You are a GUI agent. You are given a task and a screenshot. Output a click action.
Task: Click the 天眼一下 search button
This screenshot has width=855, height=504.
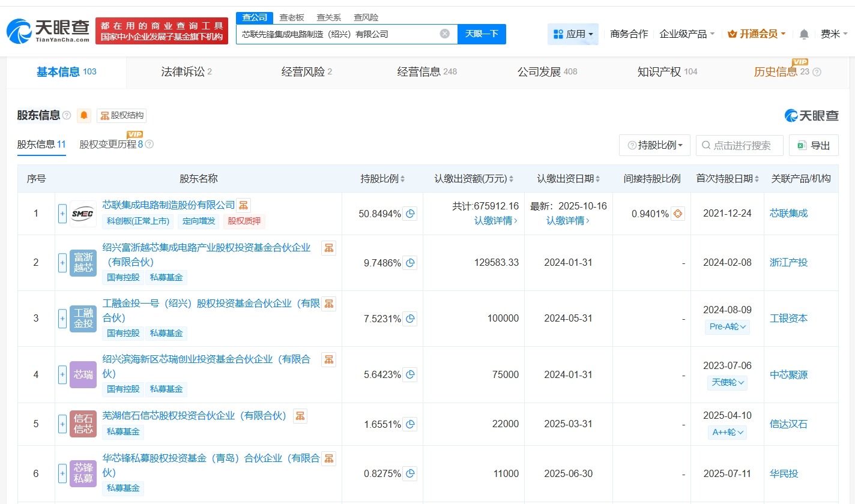click(x=482, y=34)
